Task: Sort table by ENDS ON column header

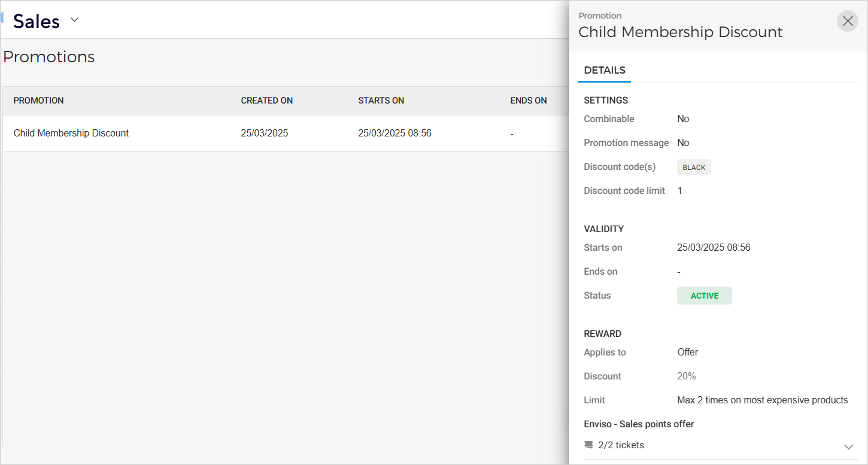Action: point(528,101)
